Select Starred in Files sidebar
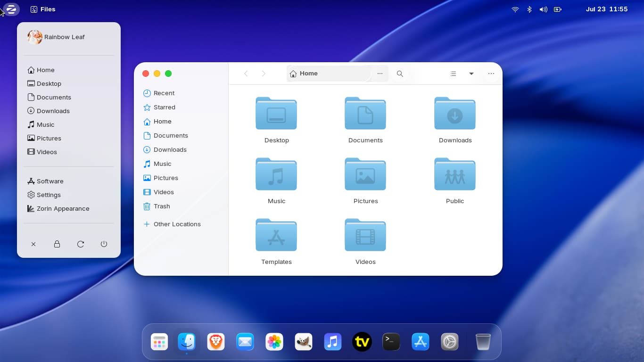The width and height of the screenshot is (644, 362). click(181, 107)
